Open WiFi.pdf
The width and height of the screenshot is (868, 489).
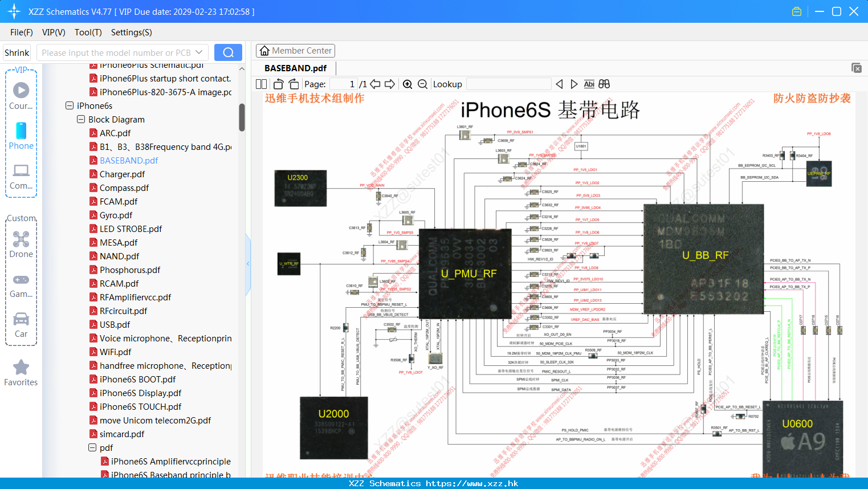coord(115,352)
